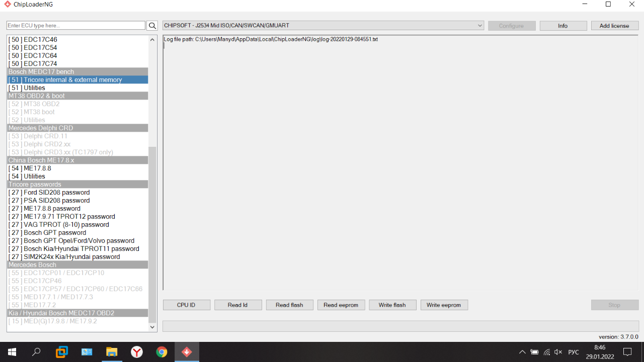Click the CPU ID button

(186, 305)
